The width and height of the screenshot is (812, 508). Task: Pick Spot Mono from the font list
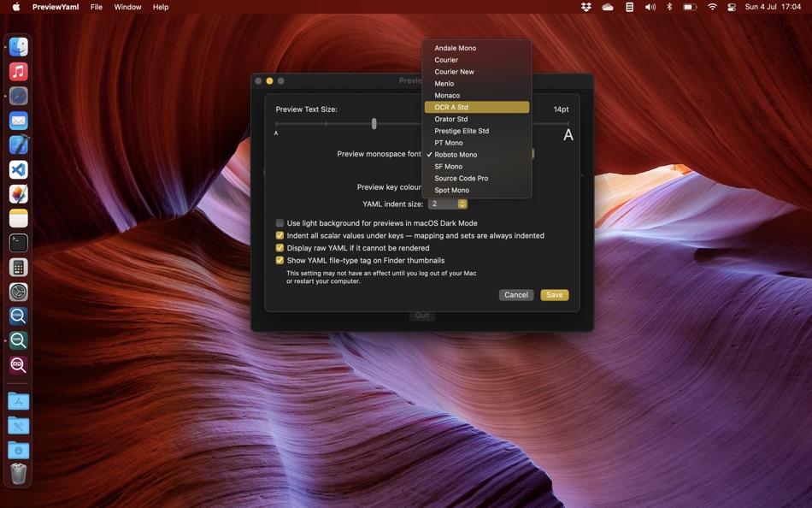[x=477, y=190]
